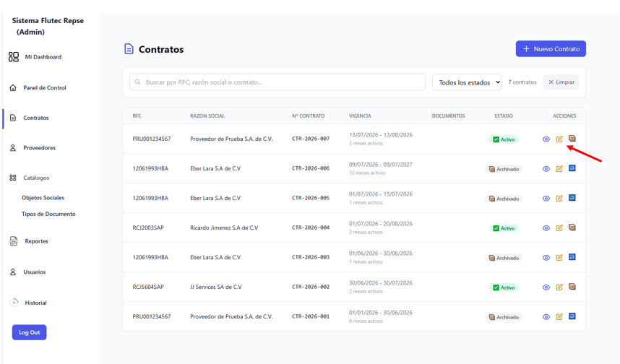
Task: Click RFC value RCJ2003SAP
Action: 148,227
